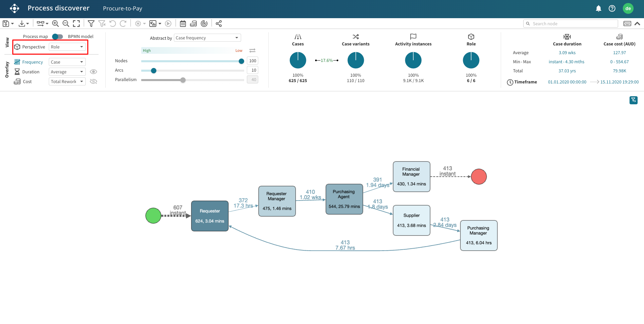Open the Perspective Role dropdown
644x324 pixels.
(67, 47)
